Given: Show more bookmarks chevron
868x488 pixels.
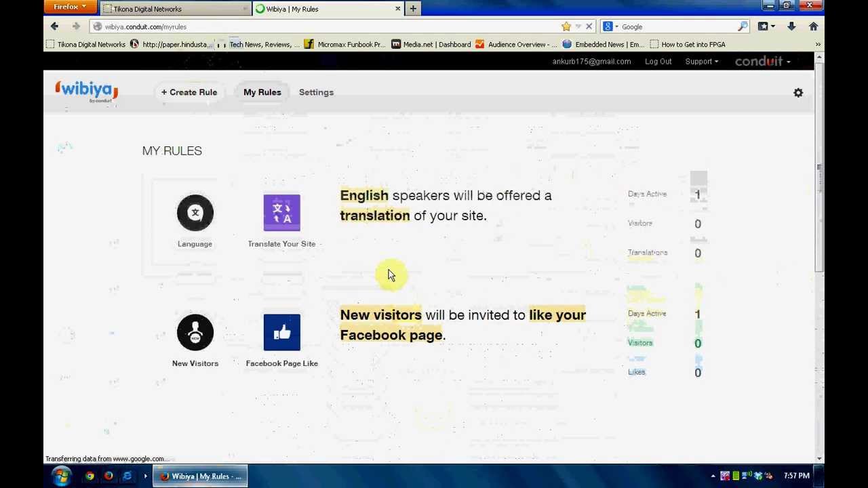Looking at the screenshot, I should tap(818, 44).
